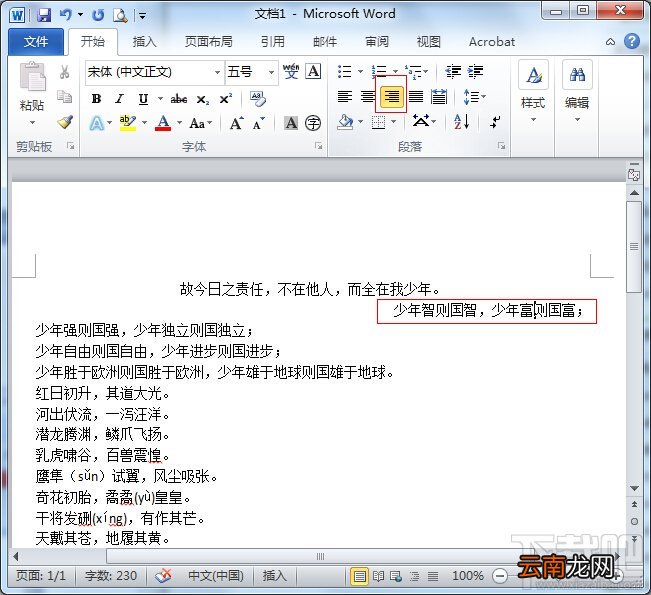Click 页面: 1/1 page indicator
The height and width of the screenshot is (595, 651).
[x=41, y=575]
